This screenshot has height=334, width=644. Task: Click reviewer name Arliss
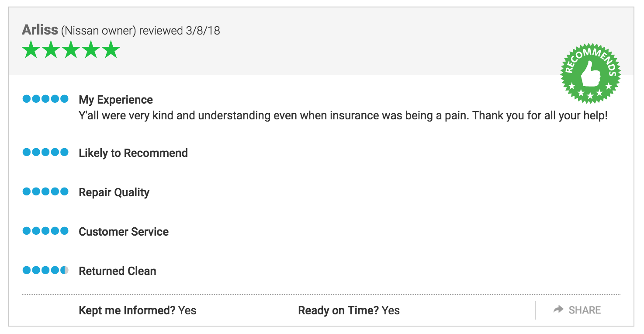click(40, 30)
